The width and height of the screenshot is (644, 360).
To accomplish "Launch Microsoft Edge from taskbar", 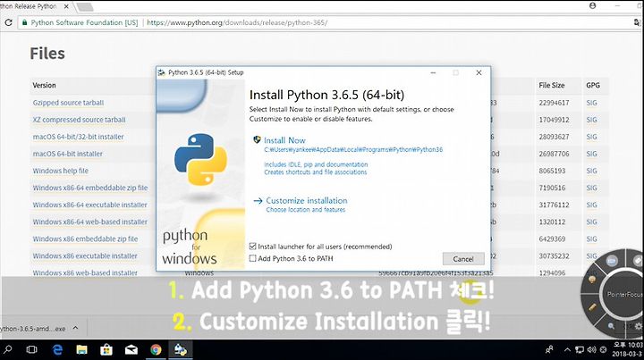I will pyautogui.click(x=57, y=350).
